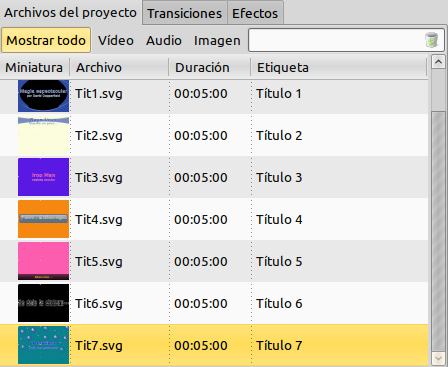This screenshot has height=367, width=448.
Task: Open the Efectos tab
Action: [x=255, y=13]
